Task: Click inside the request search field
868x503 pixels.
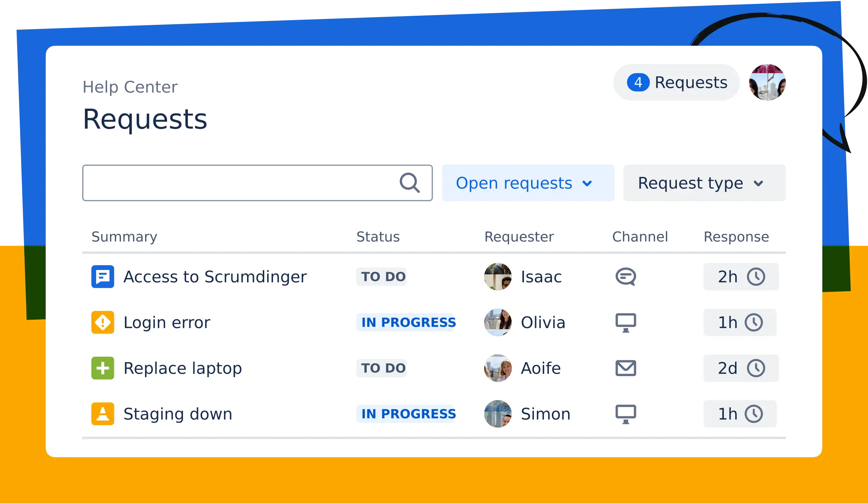Action: point(238,183)
